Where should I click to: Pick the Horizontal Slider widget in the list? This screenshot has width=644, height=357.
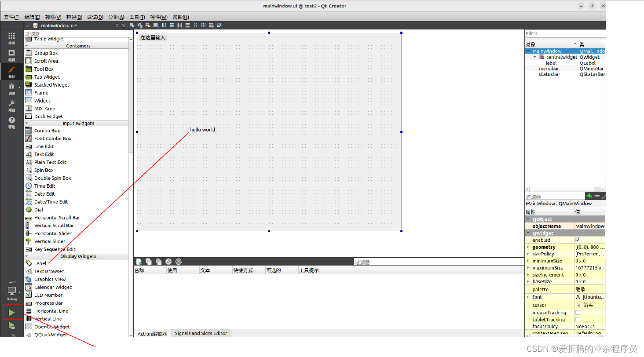click(53, 233)
